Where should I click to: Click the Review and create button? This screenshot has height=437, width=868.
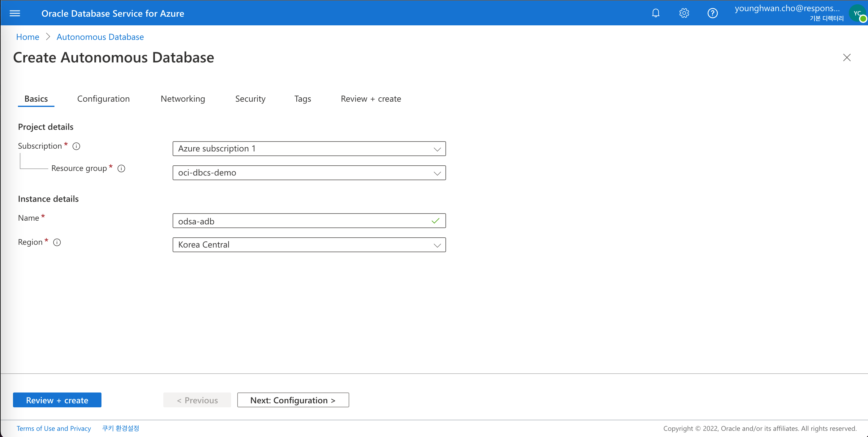click(x=57, y=400)
